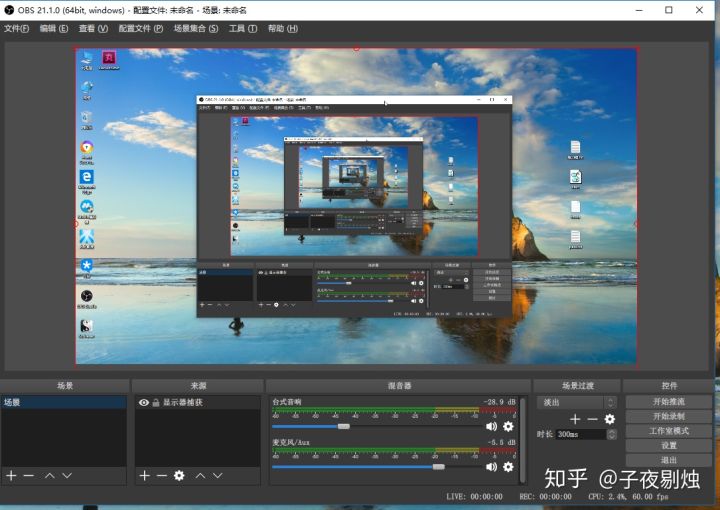Mute the 台式音响 speaker icon
The image size is (720, 510).
click(x=491, y=427)
